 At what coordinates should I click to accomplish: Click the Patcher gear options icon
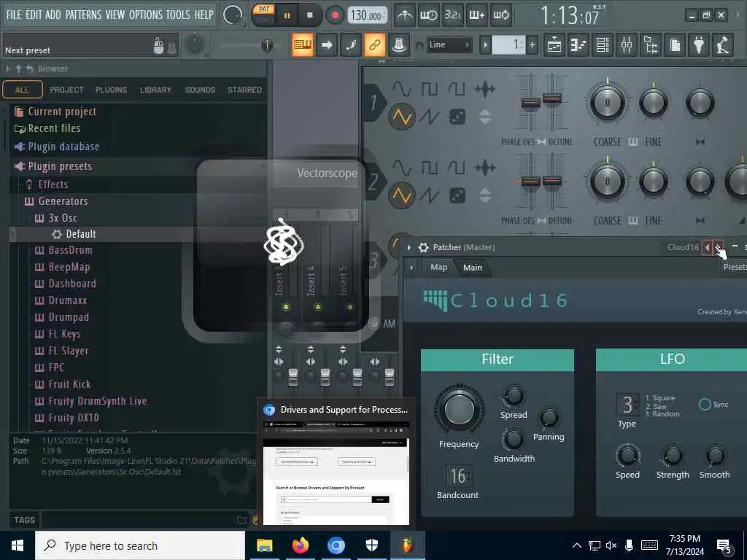click(x=423, y=247)
